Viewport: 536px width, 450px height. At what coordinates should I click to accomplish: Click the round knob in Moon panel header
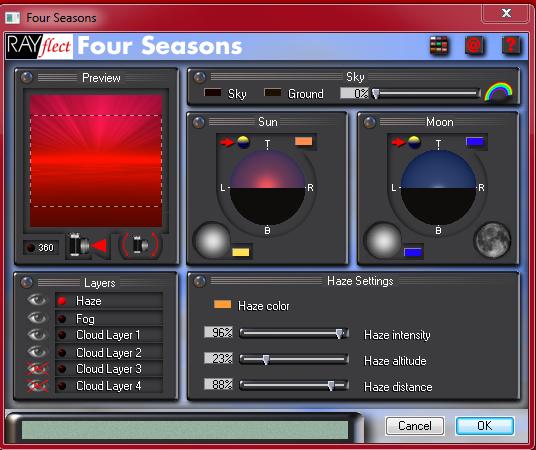tap(370, 122)
